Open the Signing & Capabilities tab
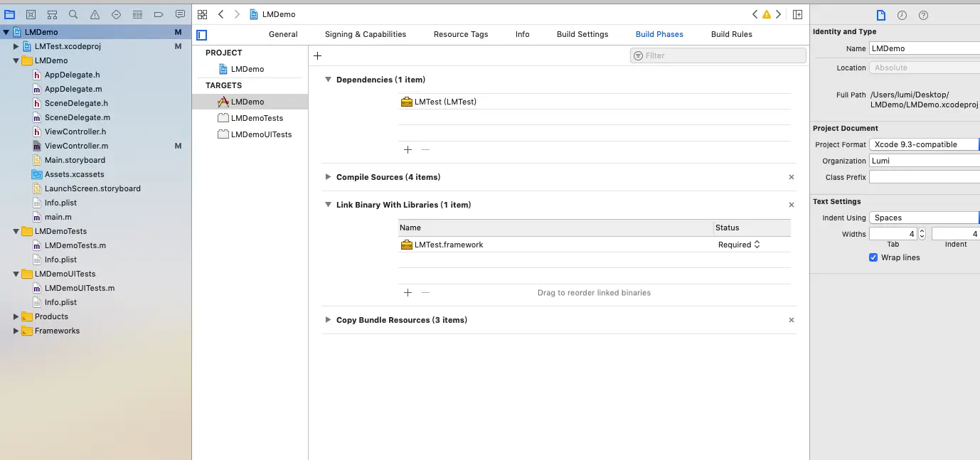This screenshot has height=460, width=980. coord(366,34)
